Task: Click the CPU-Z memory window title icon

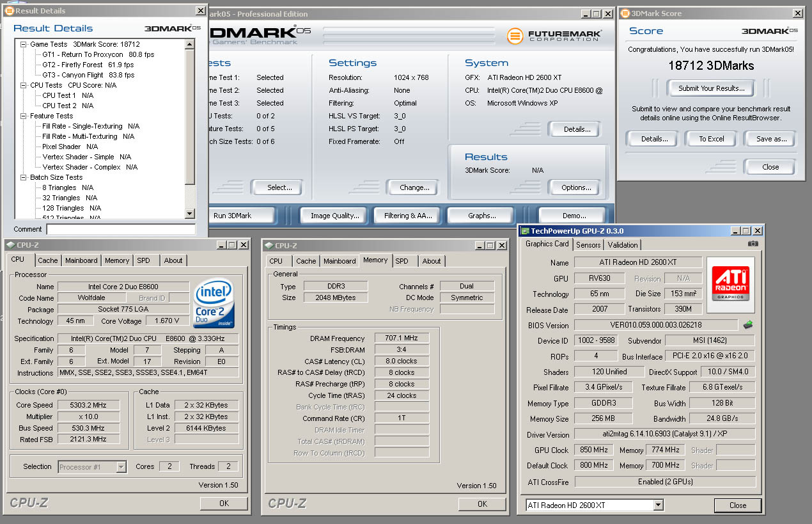Action: pyautogui.click(x=269, y=245)
